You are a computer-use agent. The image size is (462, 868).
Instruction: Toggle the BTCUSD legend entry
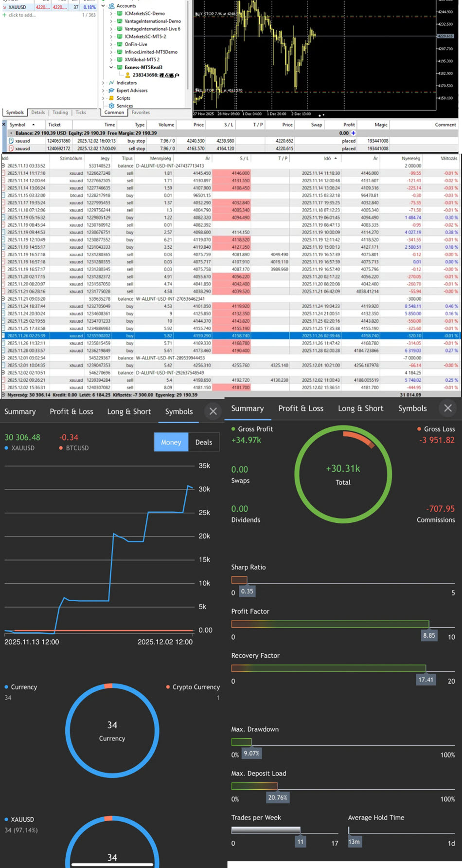click(74, 448)
